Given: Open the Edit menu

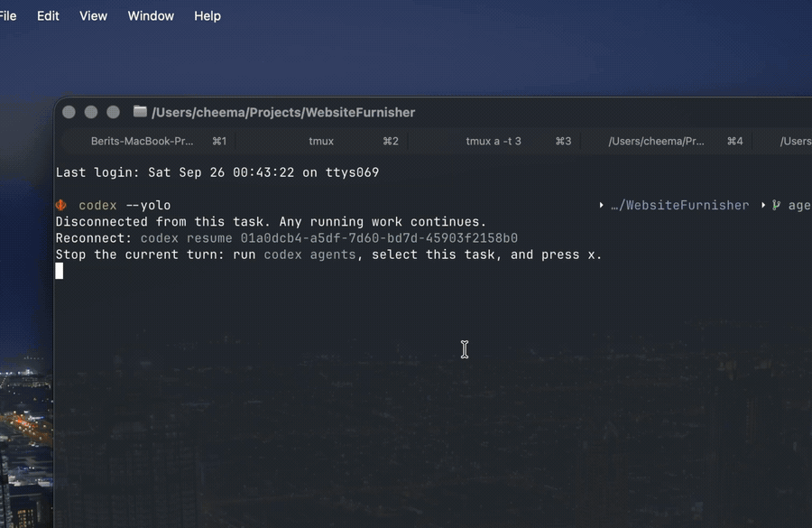Looking at the screenshot, I should point(48,16).
